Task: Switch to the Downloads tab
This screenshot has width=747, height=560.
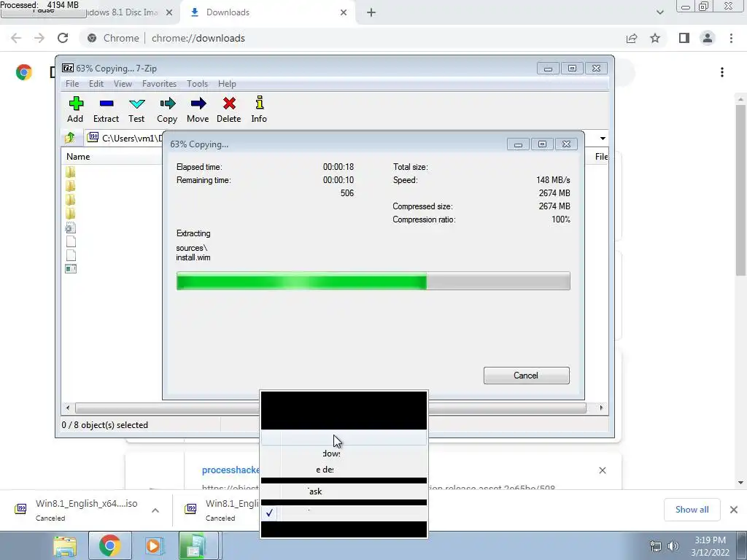Action: [267, 13]
